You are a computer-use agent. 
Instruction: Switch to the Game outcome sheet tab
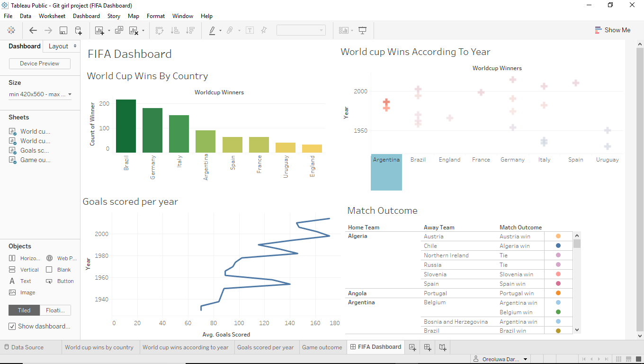(322, 347)
